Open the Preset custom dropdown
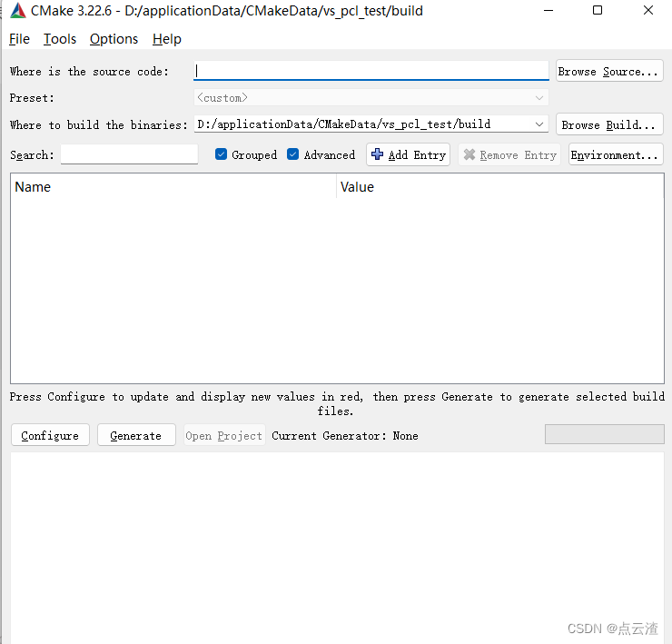Screen dimensions: 672x644 pyautogui.click(x=371, y=98)
